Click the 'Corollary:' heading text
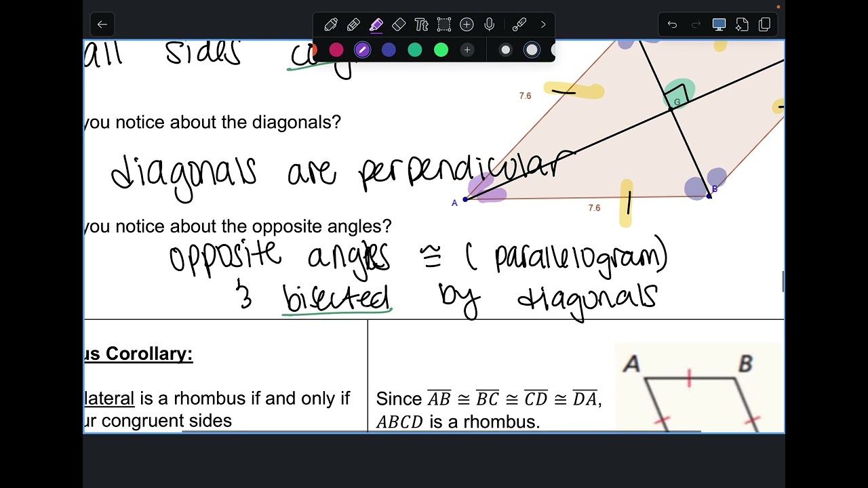The width and height of the screenshot is (868, 488). point(149,354)
